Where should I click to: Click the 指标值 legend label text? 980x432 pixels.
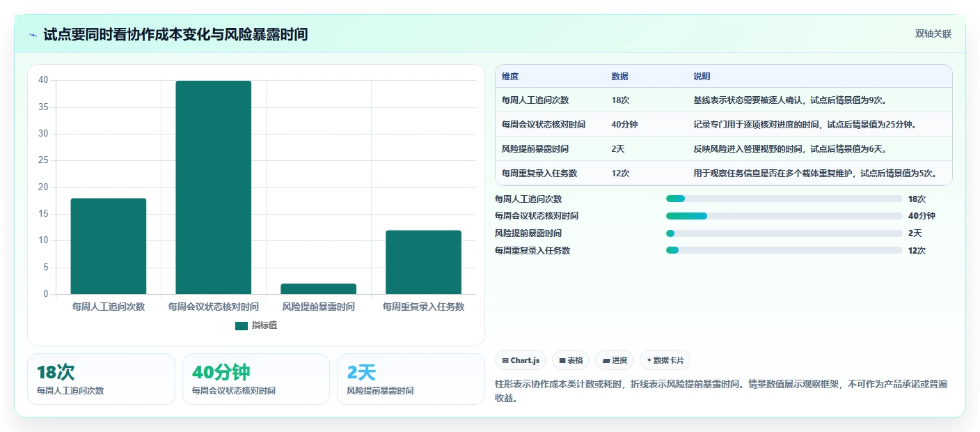[264, 325]
